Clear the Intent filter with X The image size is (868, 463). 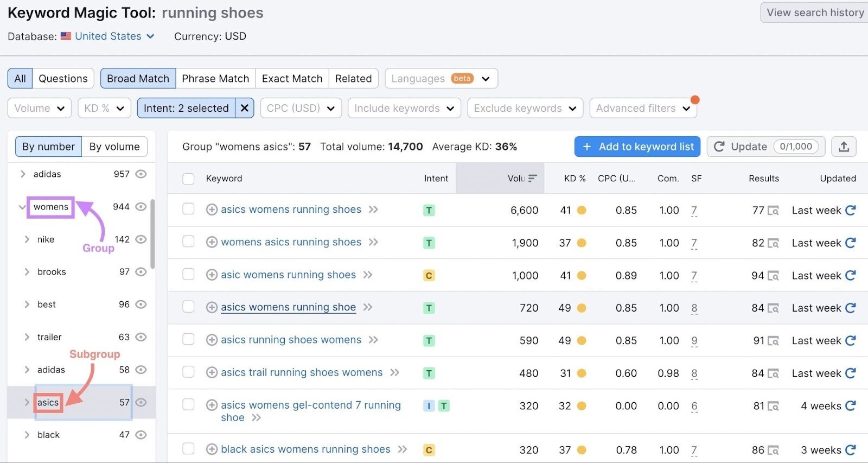tap(245, 108)
